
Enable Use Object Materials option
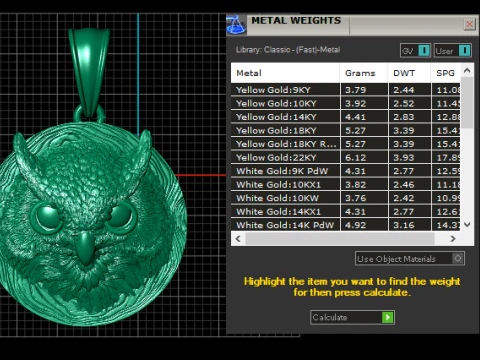click(x=410, y=259)
